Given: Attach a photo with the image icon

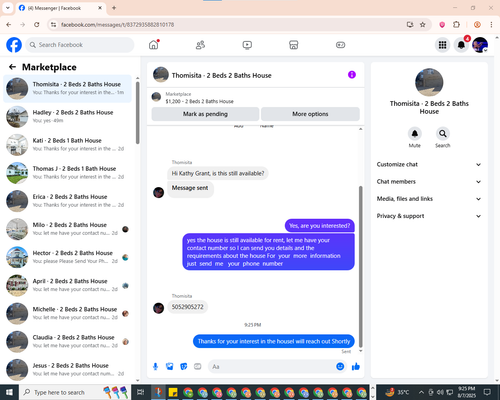Looking at the screenshot, I should click(x=170, y=367).
